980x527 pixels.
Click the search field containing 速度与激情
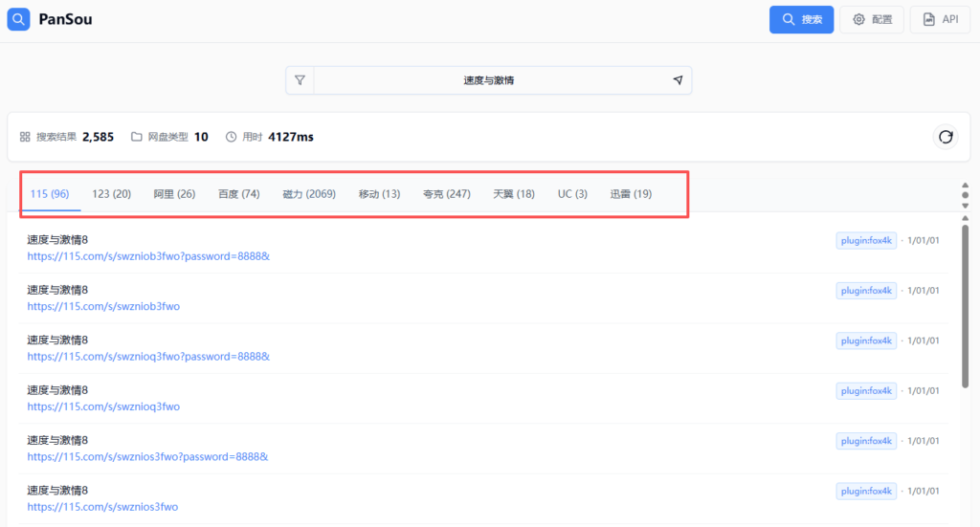point(488,80)
